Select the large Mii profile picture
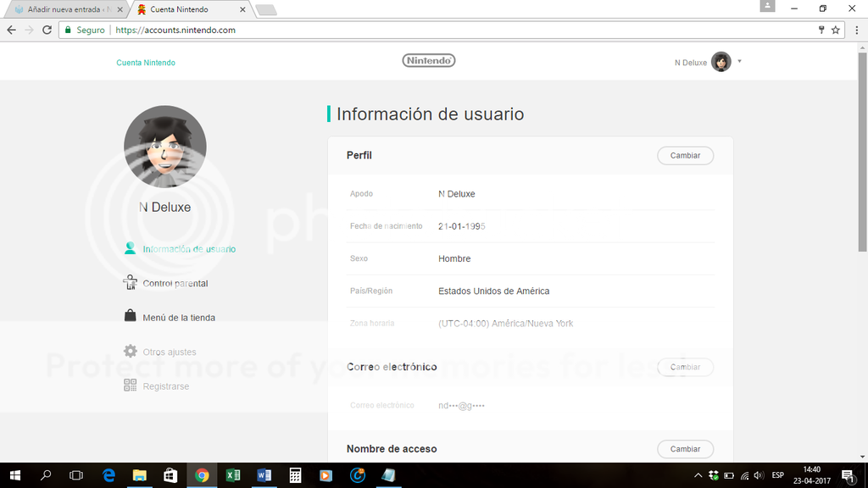The height and width of the screenshot is (488, 868). pos(165,147)
